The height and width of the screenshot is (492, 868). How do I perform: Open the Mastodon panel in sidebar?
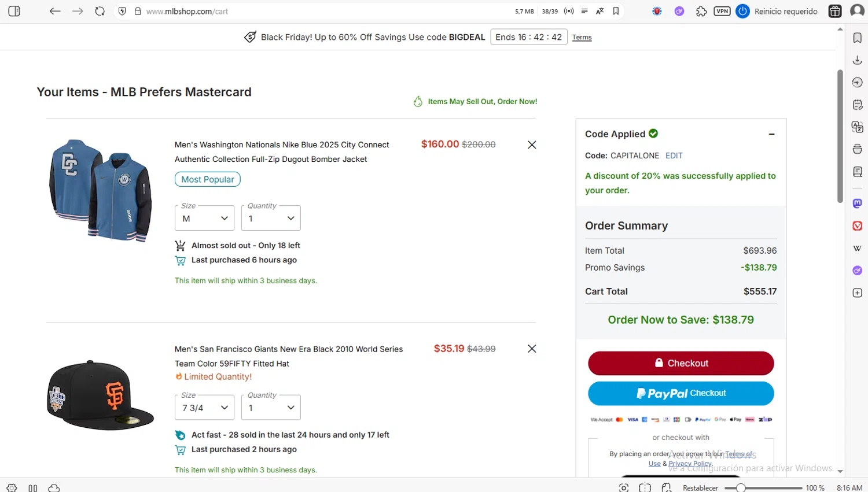(858, 204)
